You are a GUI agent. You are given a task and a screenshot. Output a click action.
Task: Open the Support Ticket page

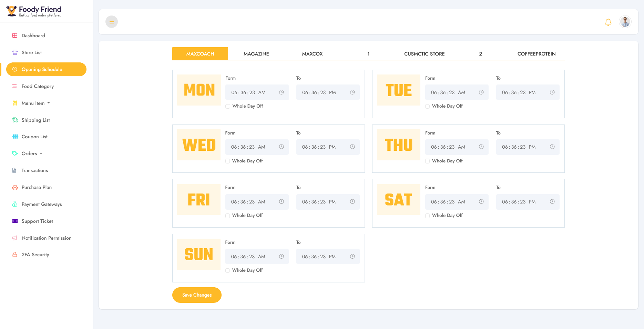37,221
